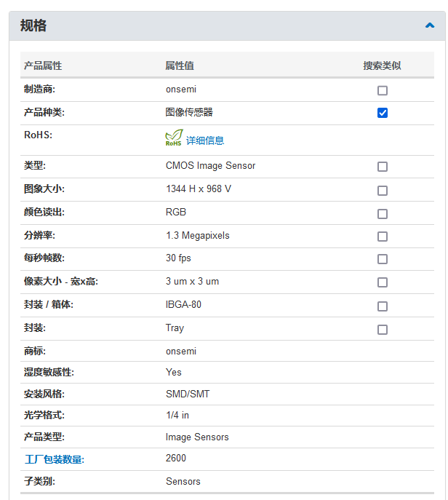
Task: Tick the 30 fps 每秒帧数 checkbox
Action: [x=383, y=259]
